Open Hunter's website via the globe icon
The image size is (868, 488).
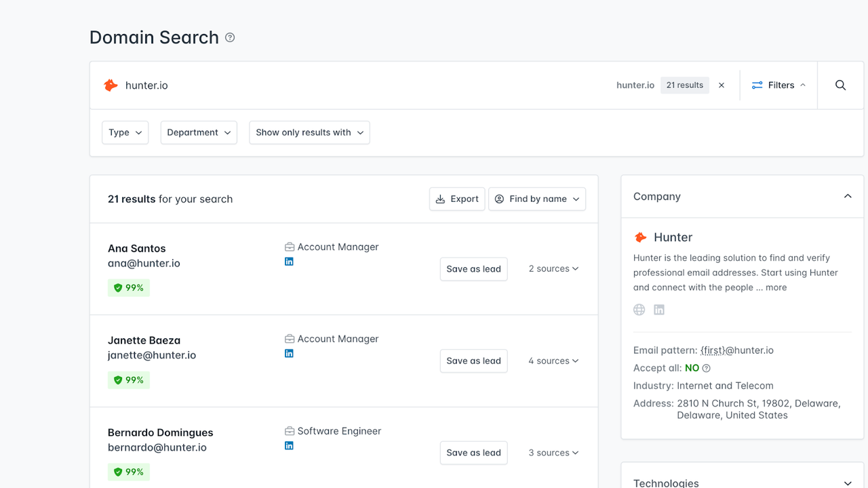[639, 309]
